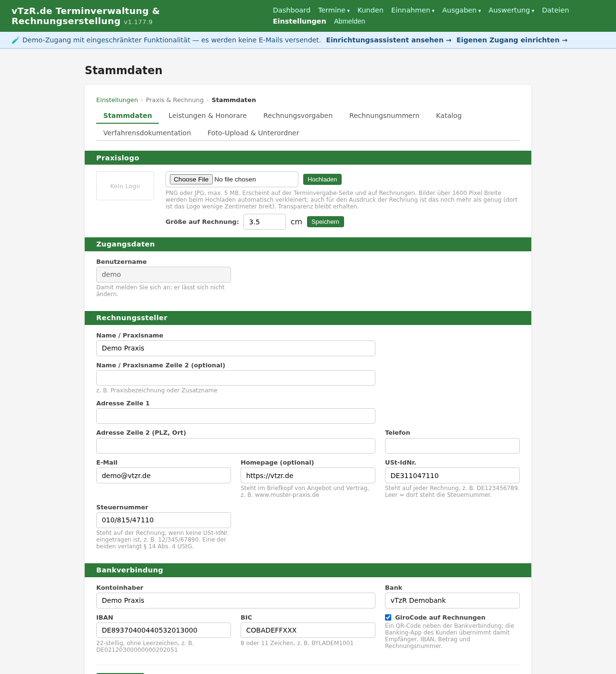The image size is (616, 674).
Task: Switch to the Rechnungsnummern tab
Action: [x=384, y=116]
